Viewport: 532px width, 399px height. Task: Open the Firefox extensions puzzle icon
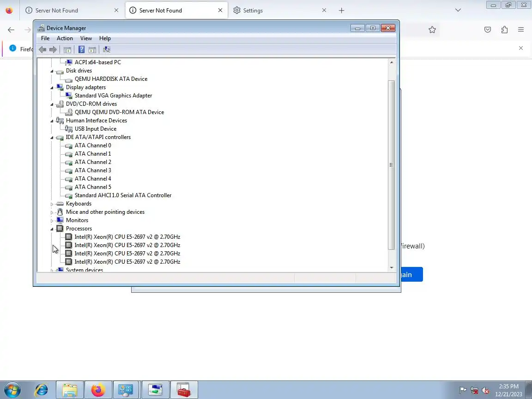pyautogui.click(x=504, y=30)
